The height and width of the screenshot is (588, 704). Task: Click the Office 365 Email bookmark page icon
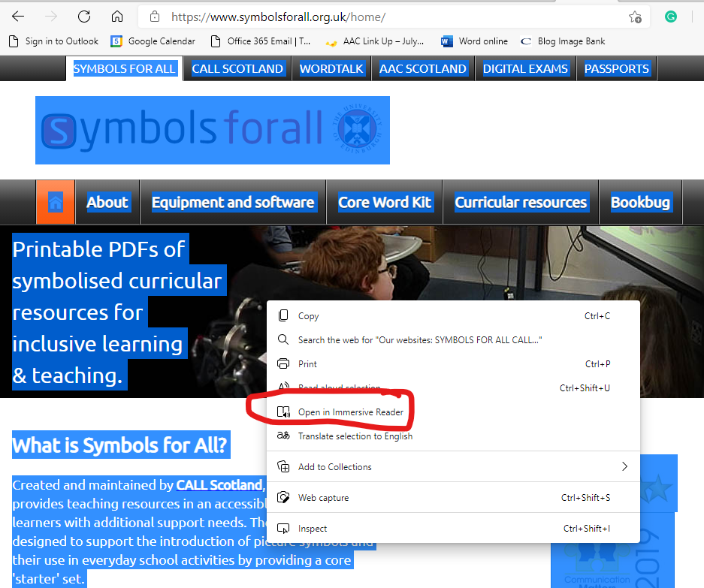(216, 41)
